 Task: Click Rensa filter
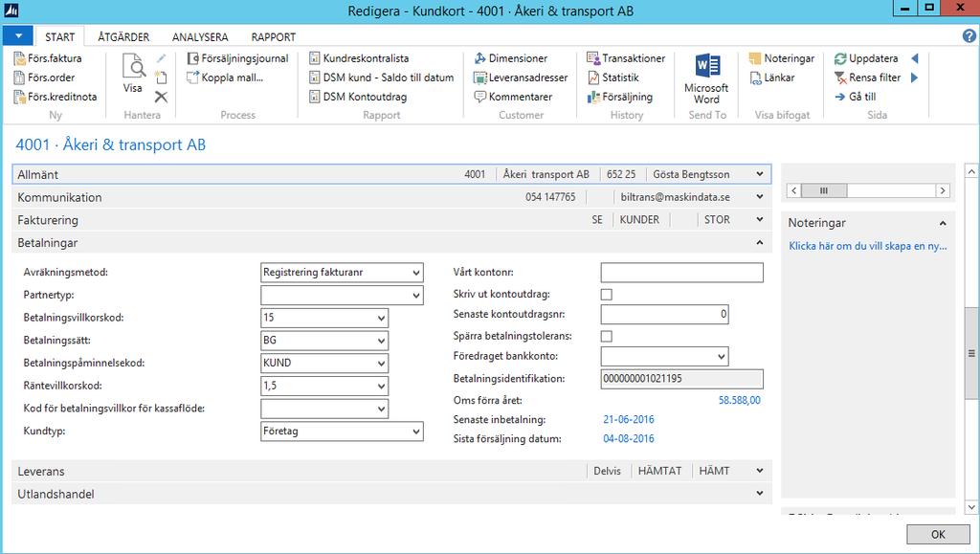click(867, 78)
